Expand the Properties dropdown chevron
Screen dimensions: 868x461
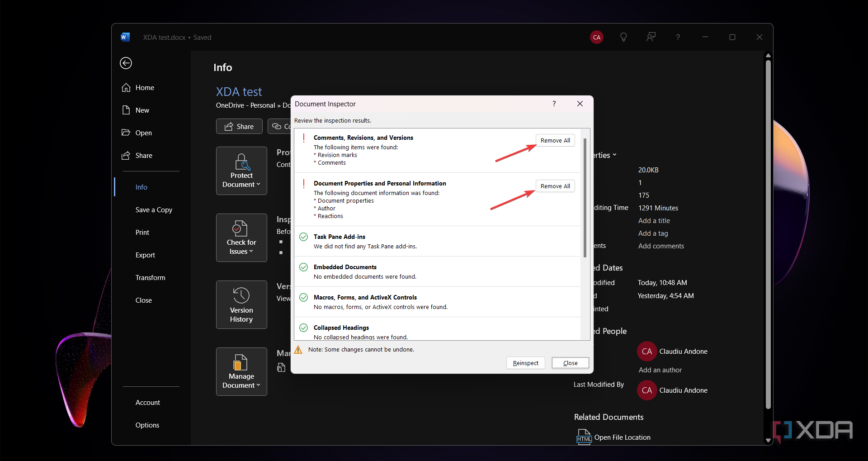(x=614, y=155)
